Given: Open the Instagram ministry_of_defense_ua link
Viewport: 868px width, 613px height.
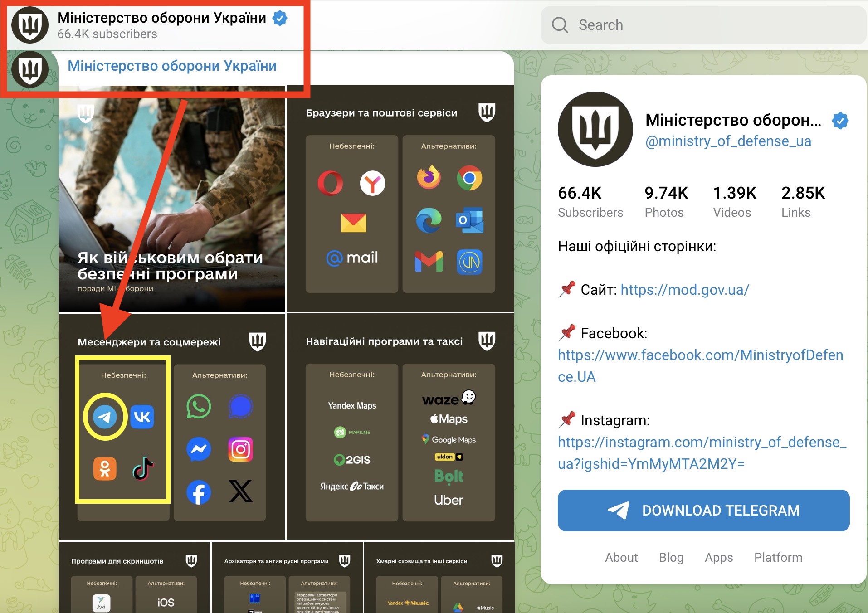Looking at the screenshot, I should pos(702,452).
